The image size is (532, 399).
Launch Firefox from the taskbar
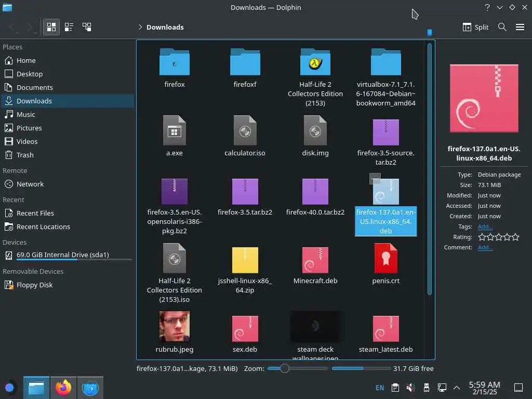63,388
